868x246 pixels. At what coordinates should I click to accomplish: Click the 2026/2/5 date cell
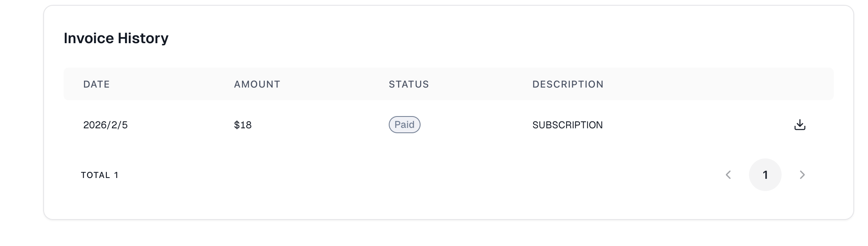[106, 125]
